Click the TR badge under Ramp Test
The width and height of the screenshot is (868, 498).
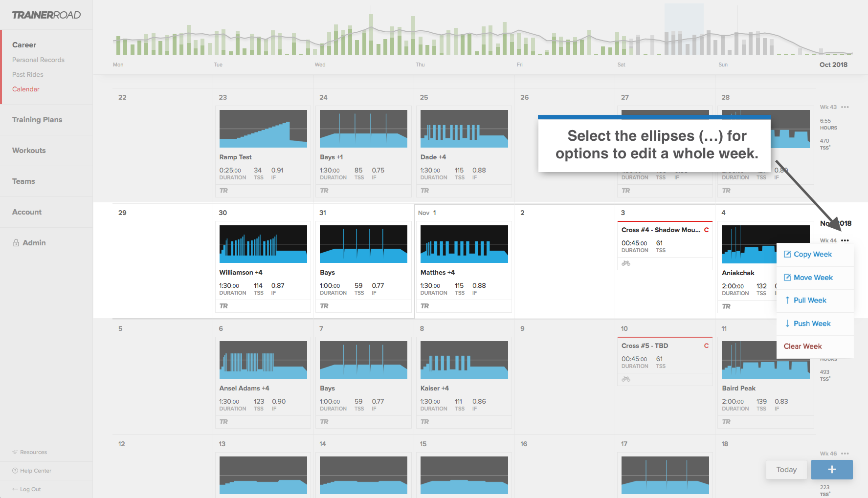click(224, 191)
